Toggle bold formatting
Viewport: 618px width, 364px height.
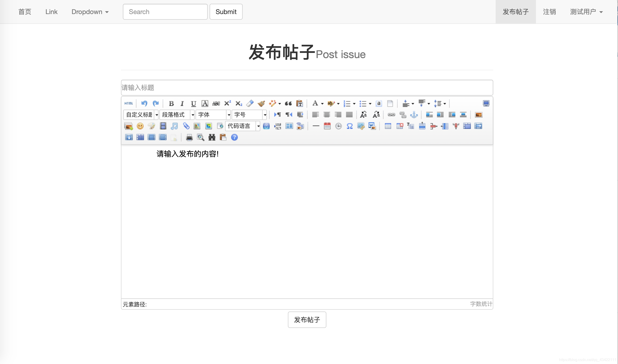coord(171,104)
